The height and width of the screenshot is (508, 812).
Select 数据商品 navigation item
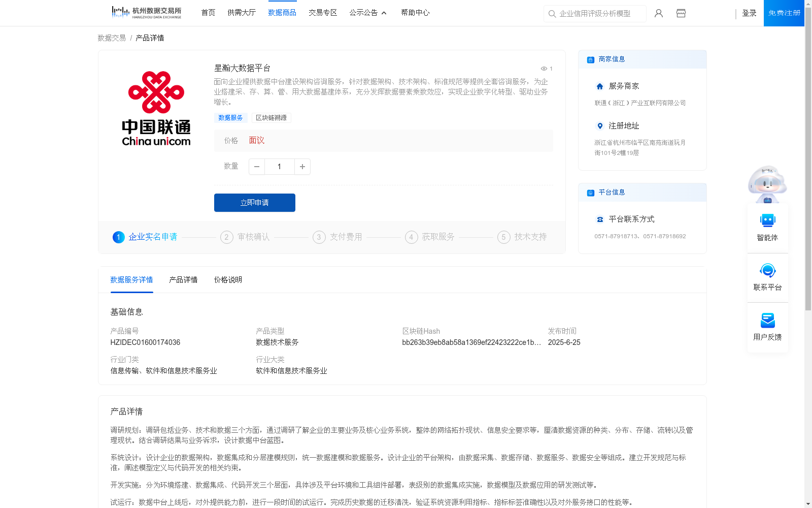282,13
